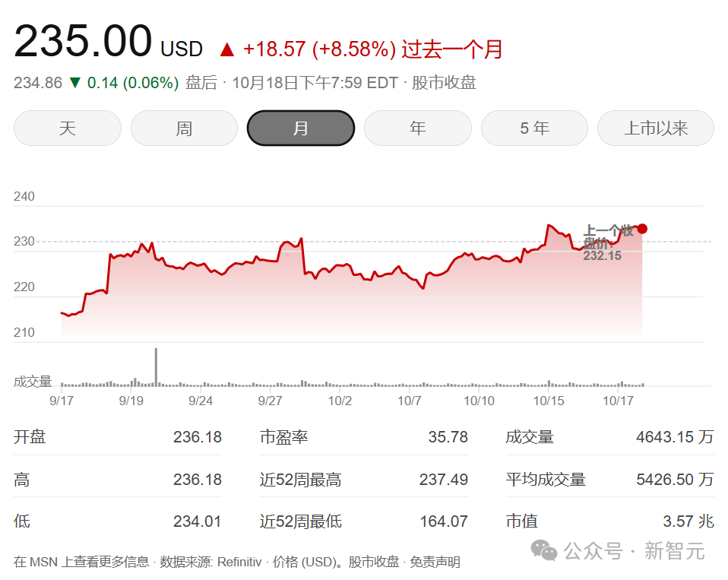Screen dimensions: 728x580
Task: Switch to the 周 (week) range
Action: point(185,128)
